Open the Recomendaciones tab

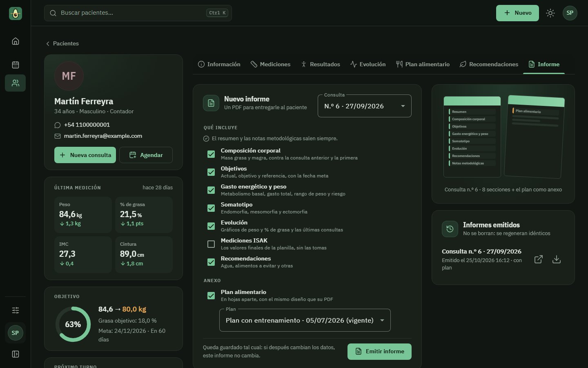coord(489,65)
